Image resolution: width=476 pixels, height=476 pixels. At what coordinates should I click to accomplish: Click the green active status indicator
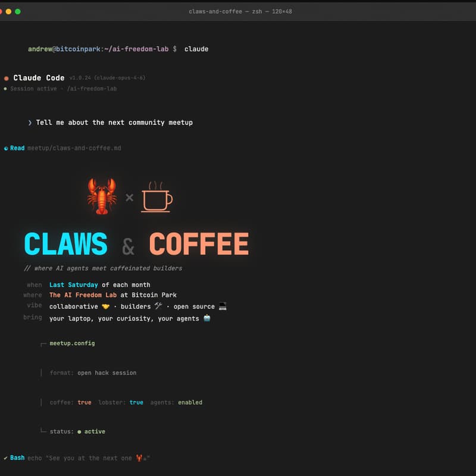[80, 431]
